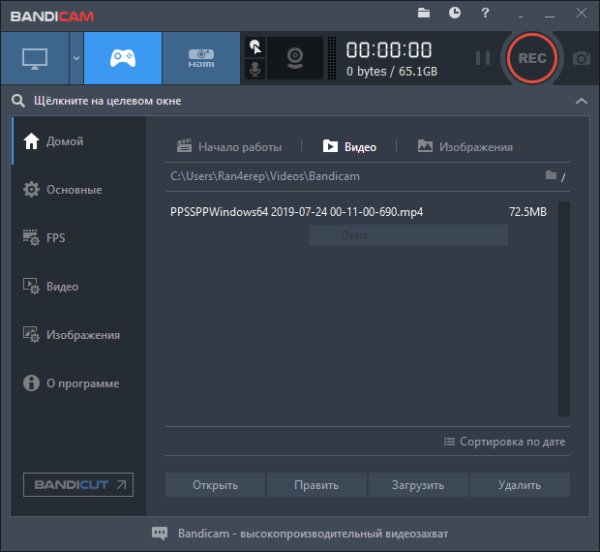Open output folder icon in title bar
The height and width of the screenshot is (552, 600).
(424, 13)
